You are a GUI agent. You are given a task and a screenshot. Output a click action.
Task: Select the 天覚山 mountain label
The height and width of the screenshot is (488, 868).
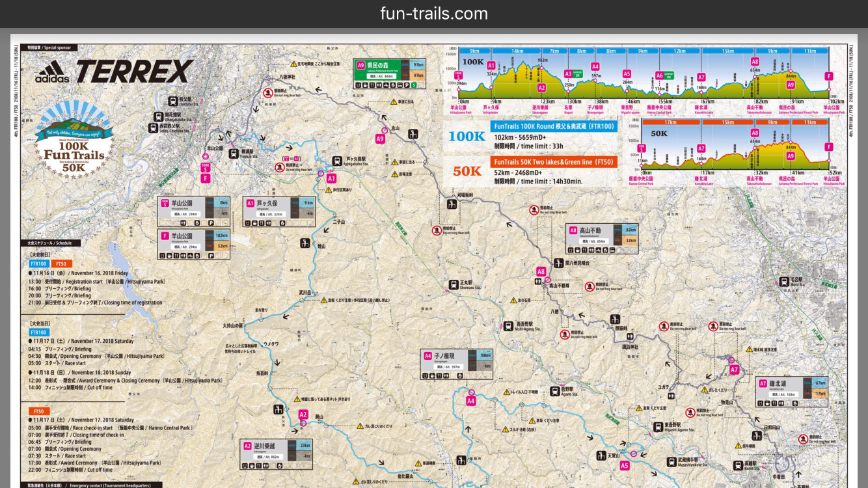(614, 456)
